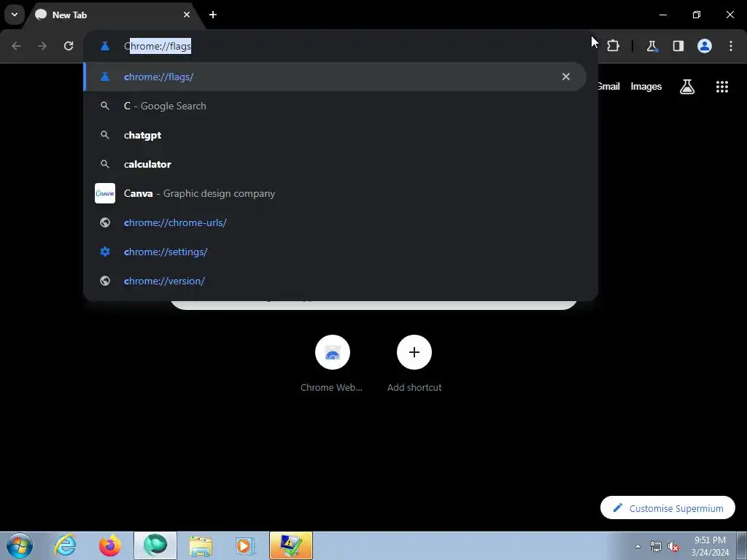Reload the page
This screenshot has width=747, height=560.
coord(69,46)
